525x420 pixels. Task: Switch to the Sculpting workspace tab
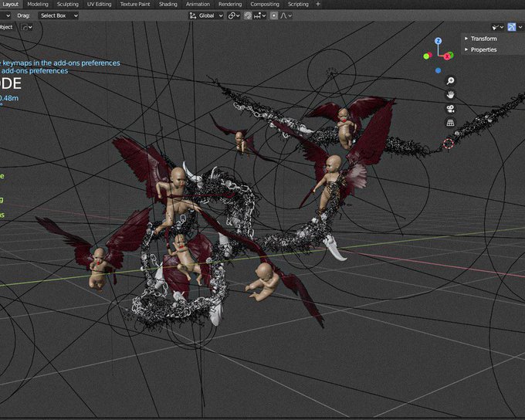pyautogui.click(x=68, y=5)
